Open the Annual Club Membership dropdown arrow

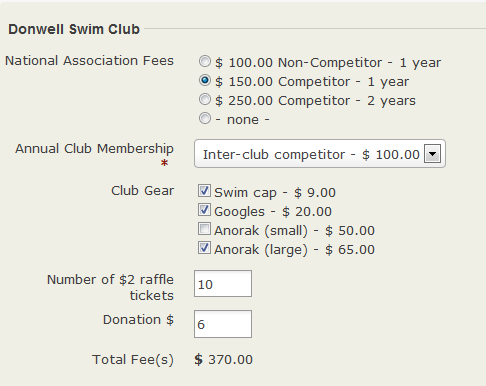pos(432,154)
